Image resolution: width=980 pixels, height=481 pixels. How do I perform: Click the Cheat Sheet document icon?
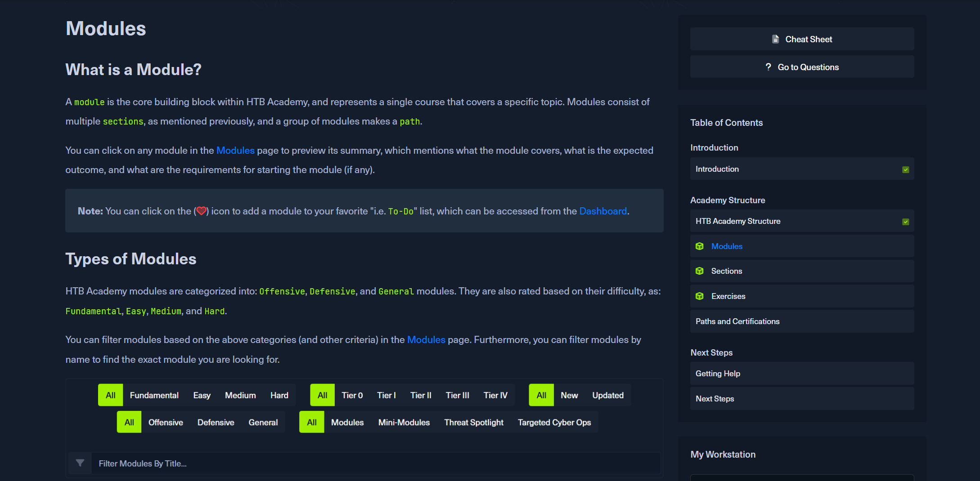[775, 39]
